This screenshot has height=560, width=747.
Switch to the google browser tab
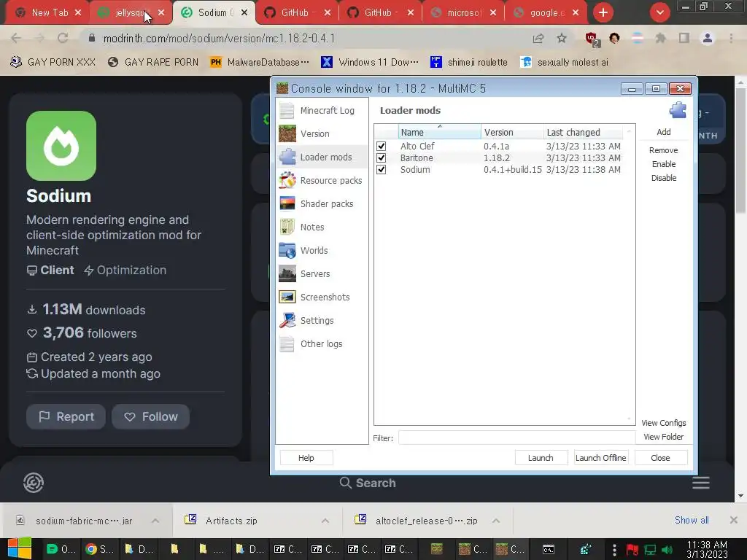point(546,13)
